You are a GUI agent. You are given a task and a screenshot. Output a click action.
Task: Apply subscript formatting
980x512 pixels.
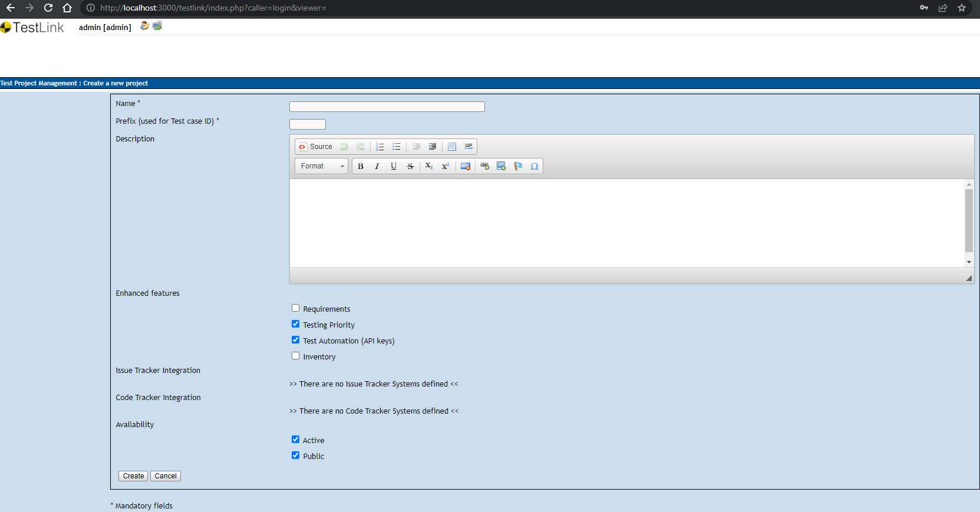point(429,166)
